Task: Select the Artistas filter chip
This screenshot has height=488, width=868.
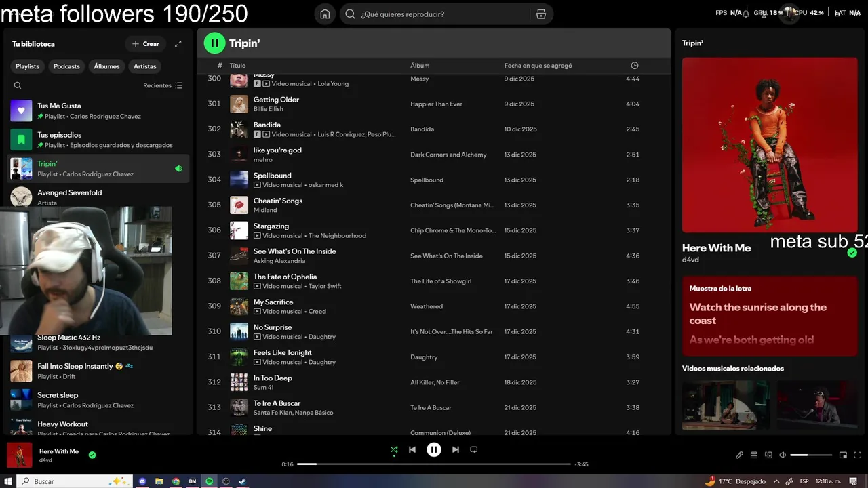Action: pos(145,66)
